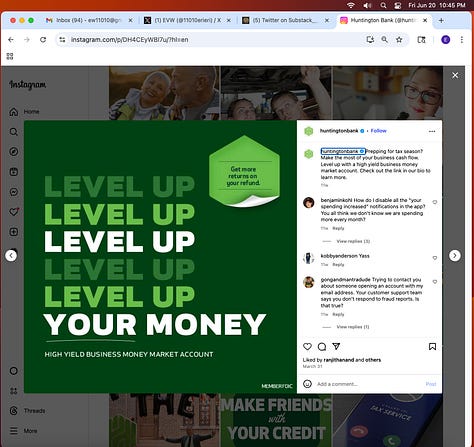Image resolution: width=474 pixels, height=447 pixels.
Task: Share post via paper plane icon
Action: tap(336, 347)
